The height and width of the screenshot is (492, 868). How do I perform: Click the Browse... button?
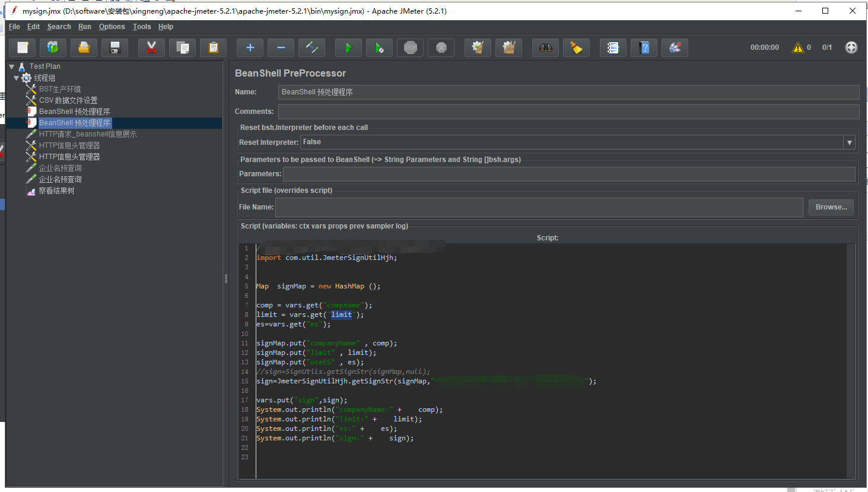pyautogui.click(x=831, y=207)
